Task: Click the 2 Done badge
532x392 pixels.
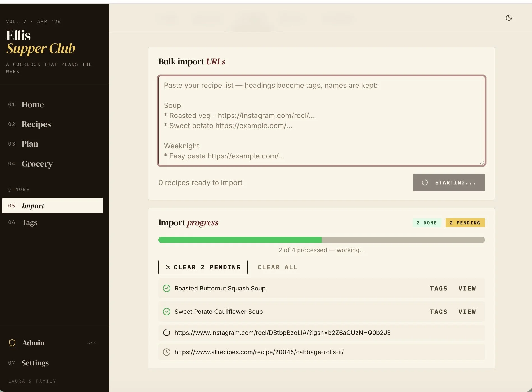Action: tap(427, 223)
